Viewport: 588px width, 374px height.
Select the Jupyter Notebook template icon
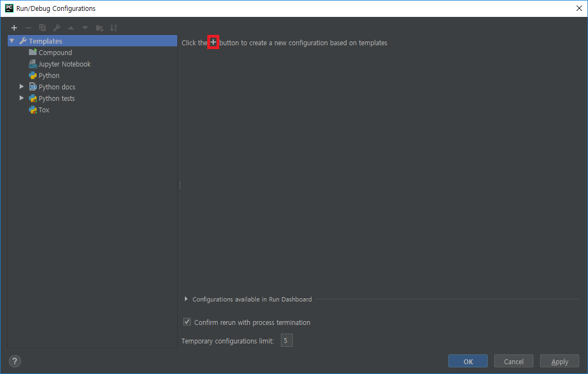pyautogui.click(x=33, y=64)
